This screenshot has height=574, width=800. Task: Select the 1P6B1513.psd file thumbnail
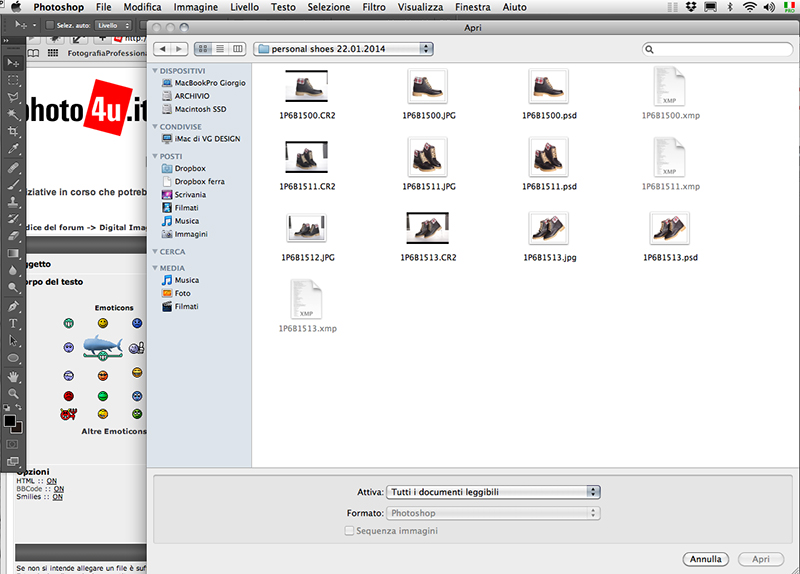(x=669, y=229)
